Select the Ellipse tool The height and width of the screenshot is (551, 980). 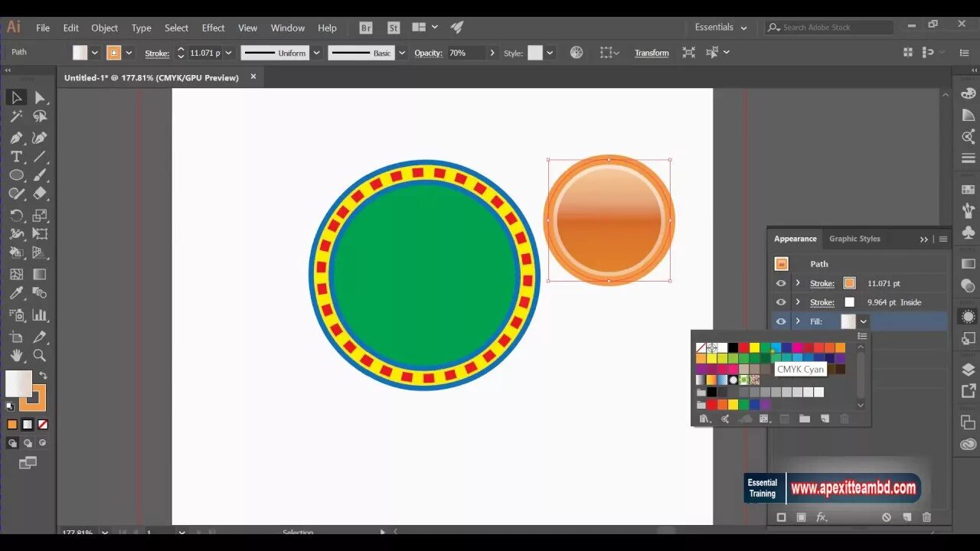[17, 174]
